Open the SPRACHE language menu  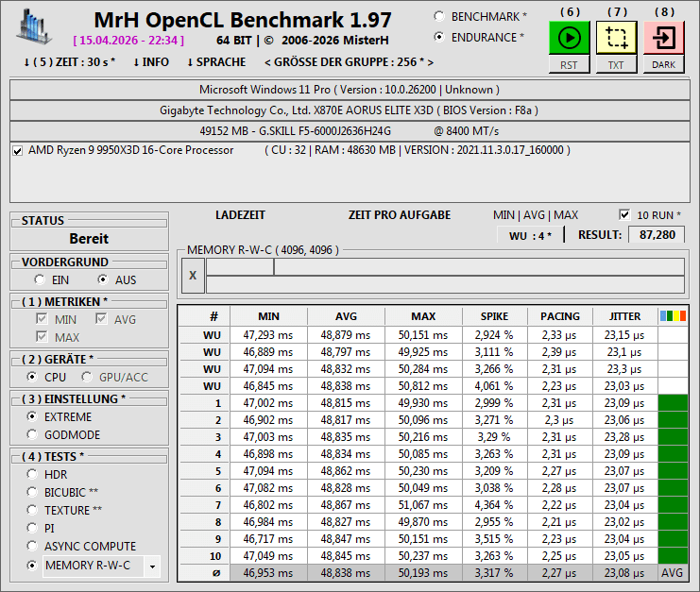(x=216, y=62)
